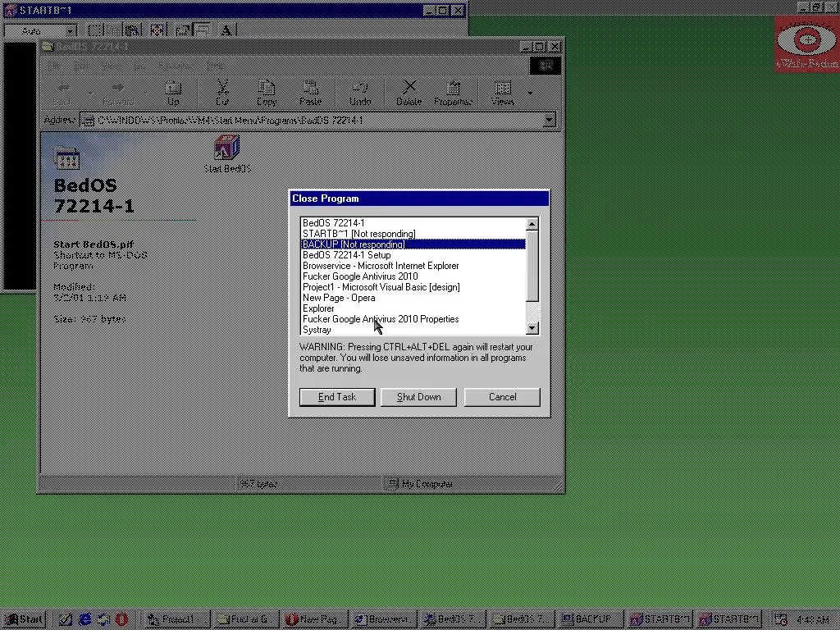
Task: Select 'Explorer' in the task list
Action: point(413,308)
